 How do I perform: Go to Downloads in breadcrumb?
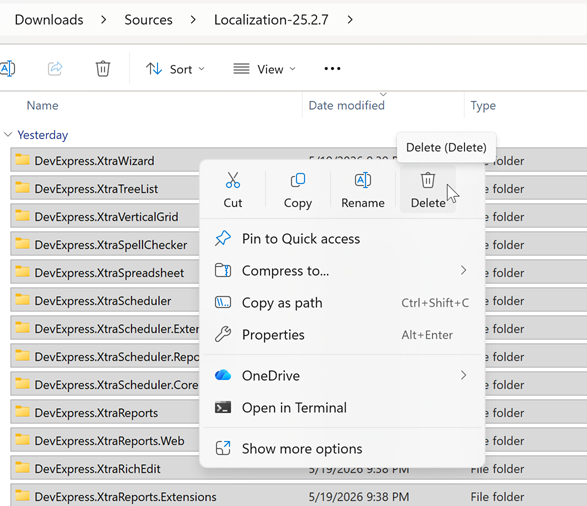point(49,19)
